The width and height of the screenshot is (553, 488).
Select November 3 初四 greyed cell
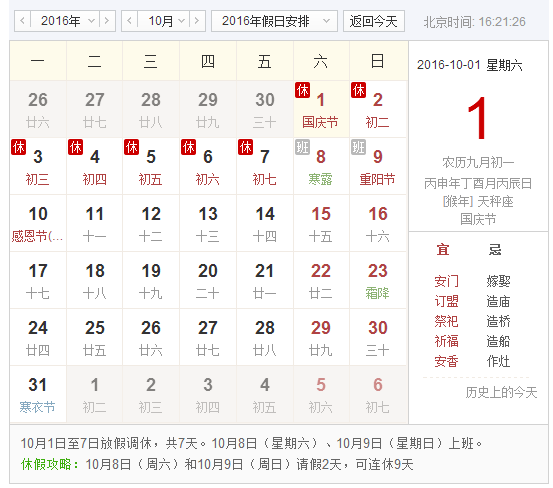208,395
